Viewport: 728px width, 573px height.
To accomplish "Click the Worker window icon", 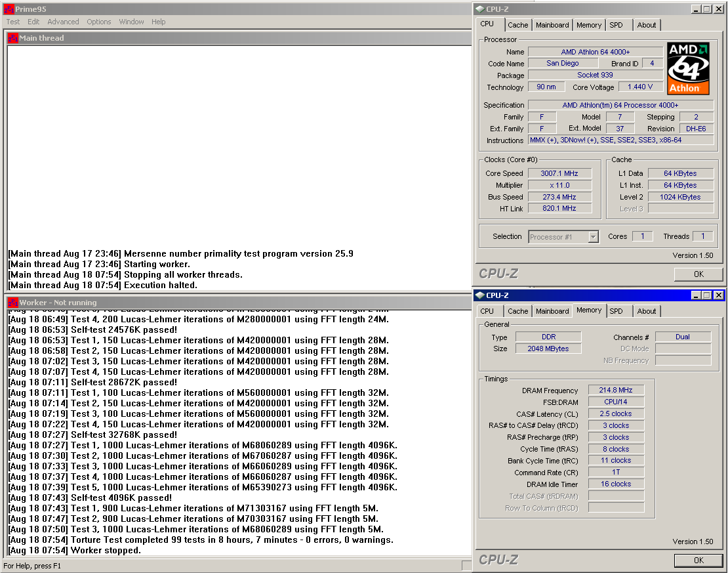I will coord(13,303).
